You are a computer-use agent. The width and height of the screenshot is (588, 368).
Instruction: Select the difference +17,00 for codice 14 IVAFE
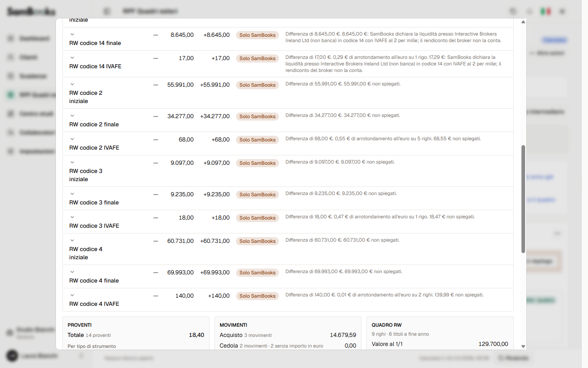pyautogui.click(x=220, y=58)
